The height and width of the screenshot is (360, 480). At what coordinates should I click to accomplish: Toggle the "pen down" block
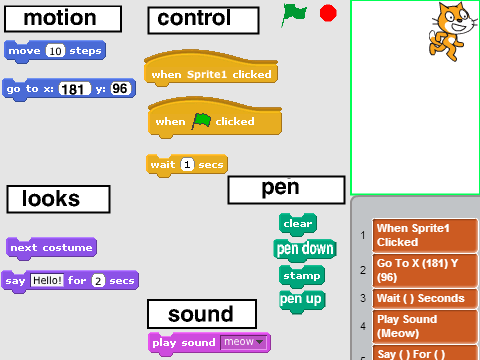[305, 250]
